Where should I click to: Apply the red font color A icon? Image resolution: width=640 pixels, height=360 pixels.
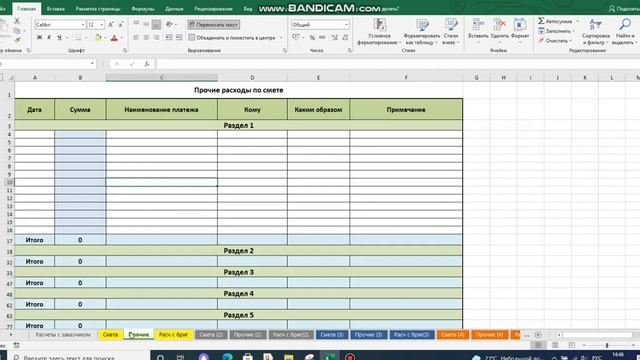tap(114, 38)
